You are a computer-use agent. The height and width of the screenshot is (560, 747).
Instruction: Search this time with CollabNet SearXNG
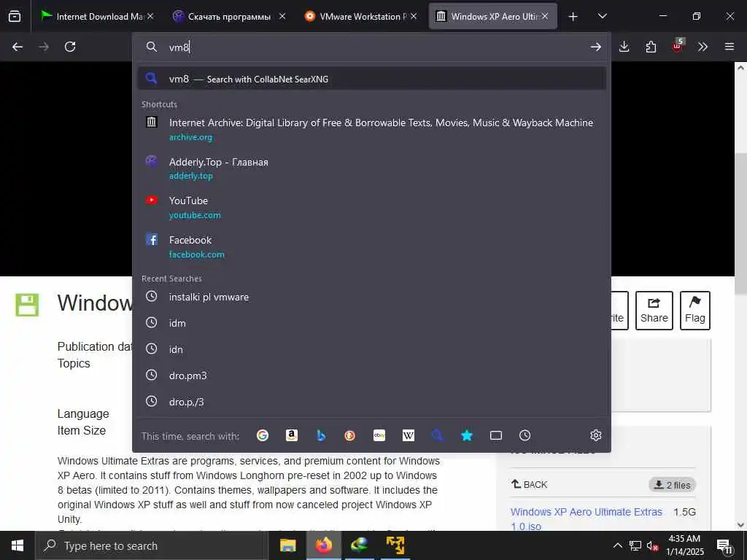[438, 435]
